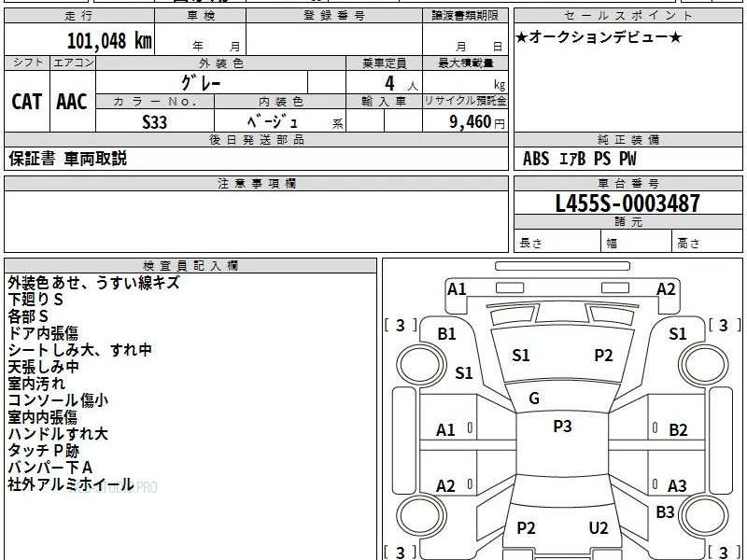Select the B2 damage mark on diagram

[679, 430]
